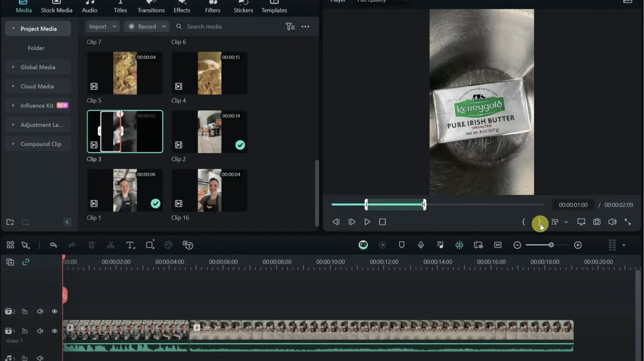Expand the Global Media tree item
The width and height of the screenshot is (644, 361).
[x=38, y=67]
